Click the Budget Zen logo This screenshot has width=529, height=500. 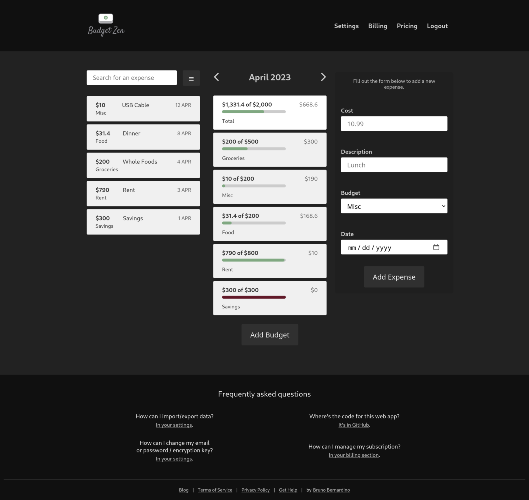(x=106, y=25)
